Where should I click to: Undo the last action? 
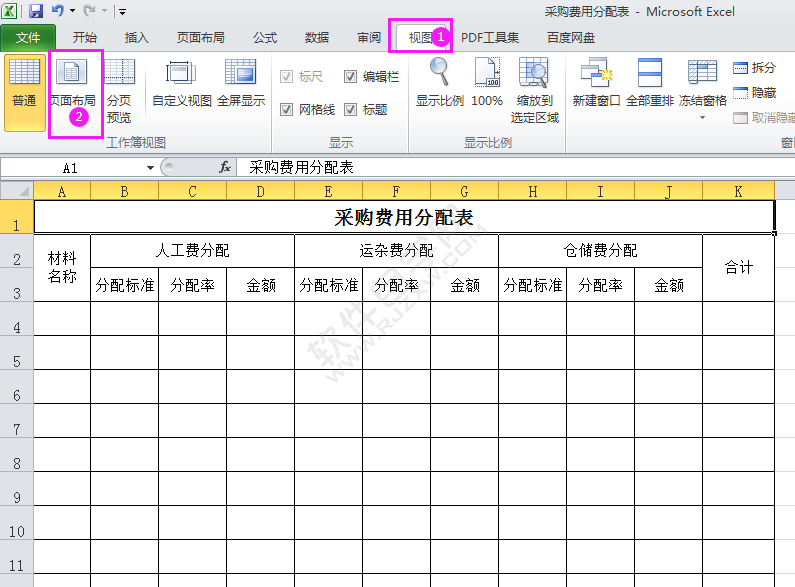click(58, 11)
